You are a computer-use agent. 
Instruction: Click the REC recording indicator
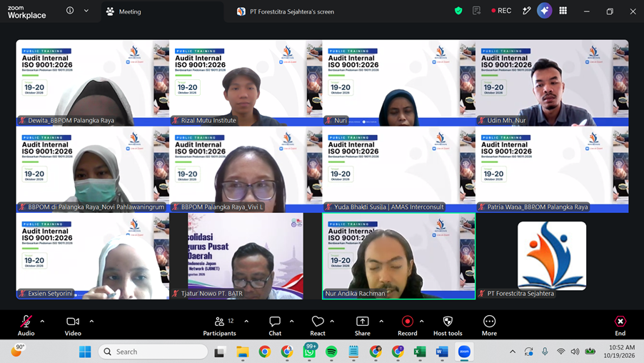point(501,11)
